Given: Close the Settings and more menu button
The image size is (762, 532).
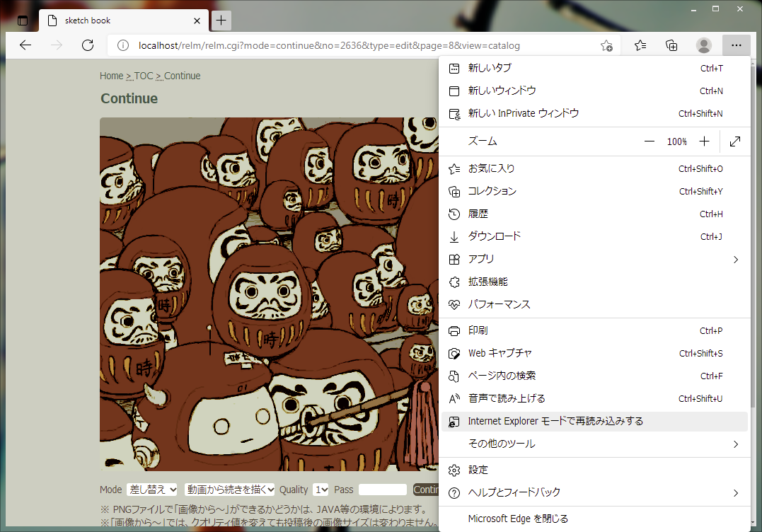Looking at the screenshot, I should 737,45.
